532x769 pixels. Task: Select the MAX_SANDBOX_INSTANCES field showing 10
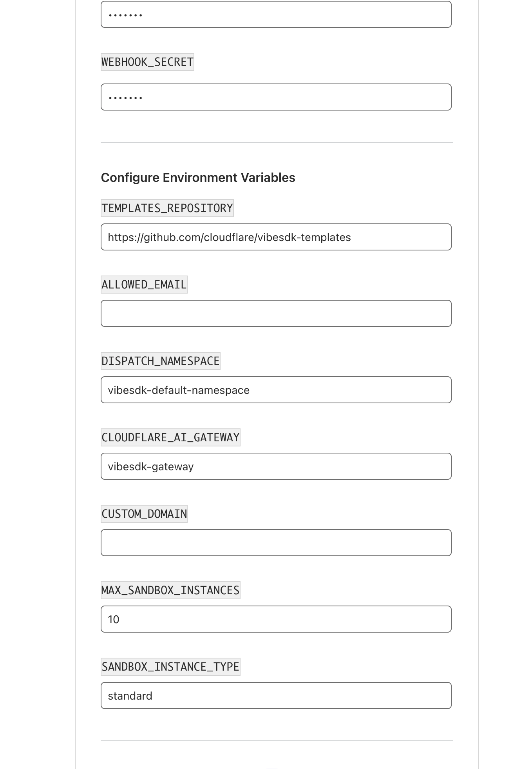coord(276,619)
